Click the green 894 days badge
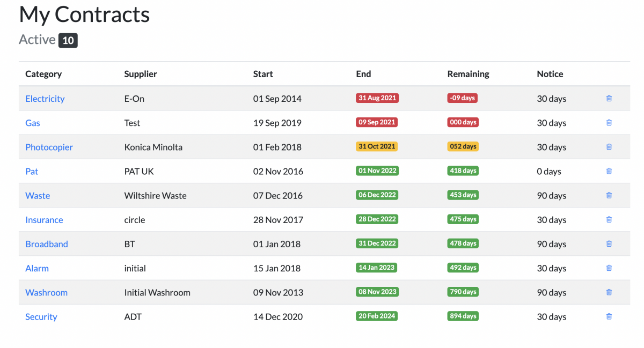644x348 pixels. click(463, 316)
